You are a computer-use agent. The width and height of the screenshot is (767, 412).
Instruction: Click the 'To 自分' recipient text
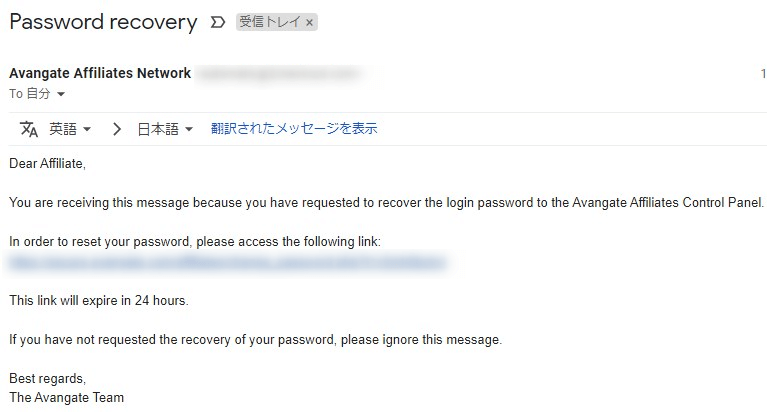coord(30,93)
